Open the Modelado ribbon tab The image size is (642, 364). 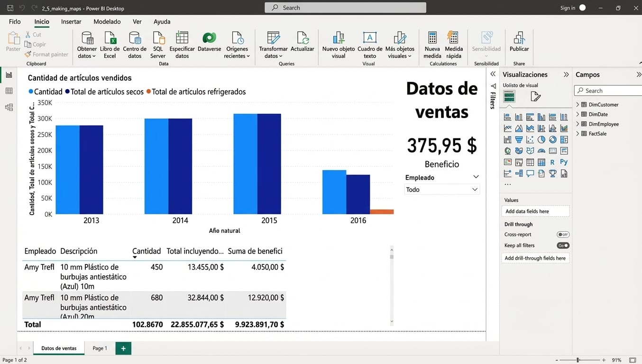coord(107,22)
